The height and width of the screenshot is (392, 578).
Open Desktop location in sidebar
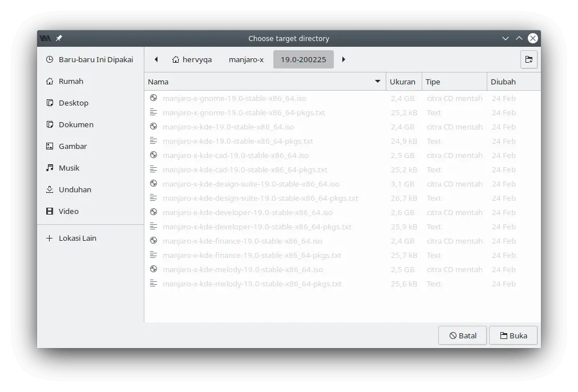[x=90, y=103]
